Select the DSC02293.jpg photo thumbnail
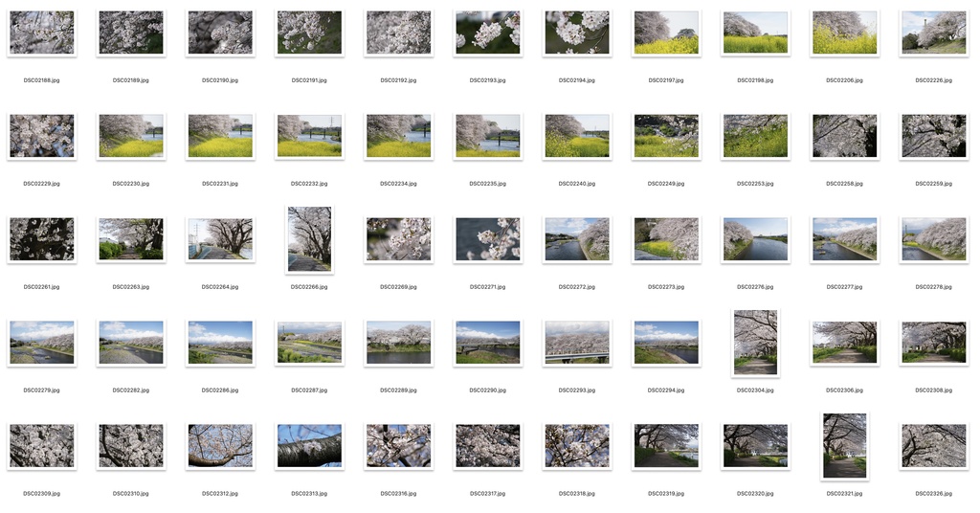 pos(577,343)
